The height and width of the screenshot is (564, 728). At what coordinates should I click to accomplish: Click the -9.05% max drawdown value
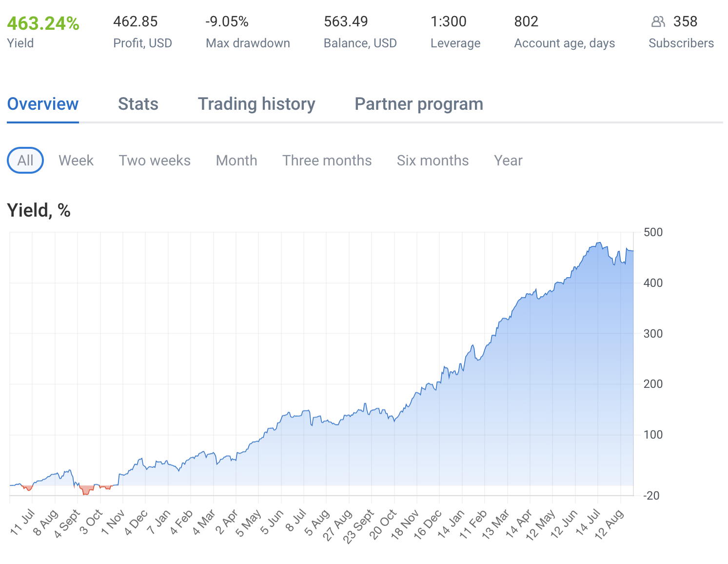[x=227, y=21]
